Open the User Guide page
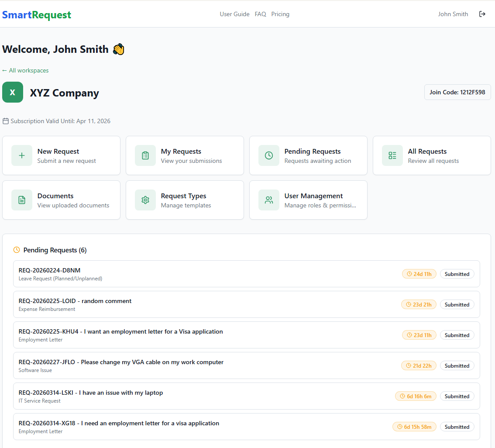This screenshot has height=448, width=495. tap(234, 14)
